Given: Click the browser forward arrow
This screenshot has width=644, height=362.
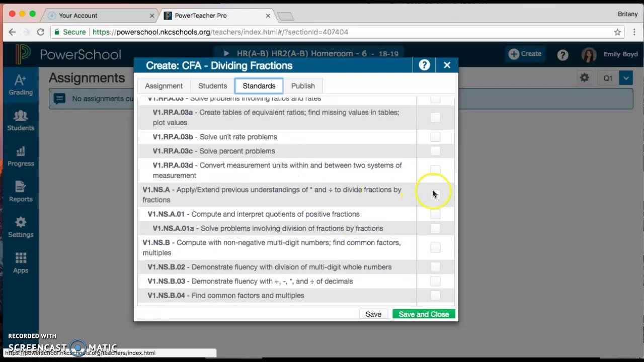Looking at the screenshot, I should click(26, 32).
